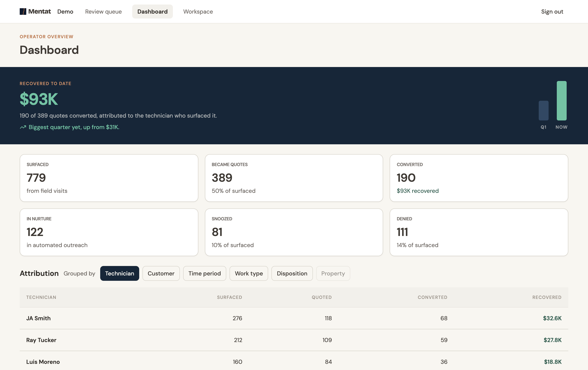Open the Surfaced 779 stat card
Viewport: 588px width, 370px height.
[x=109, y=178]
